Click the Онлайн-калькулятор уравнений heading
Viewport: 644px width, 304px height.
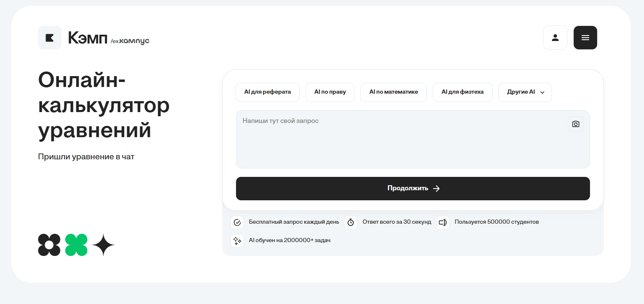point(104,105)
